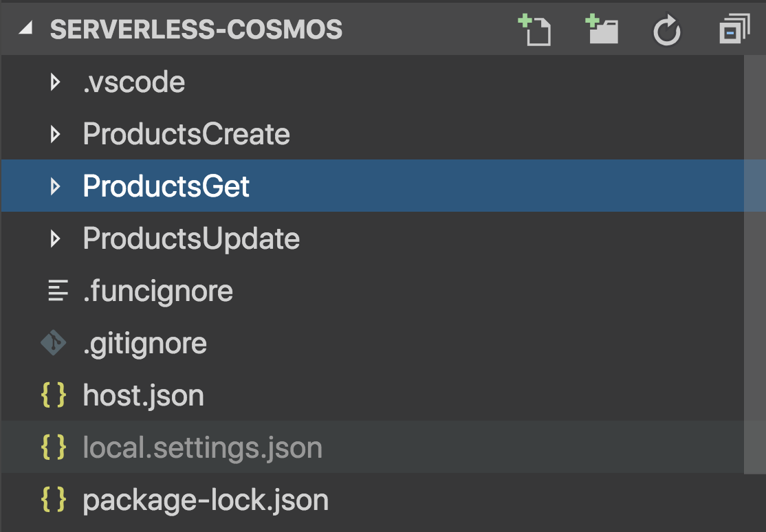Open the .funcignore file

click(x=157, y=291)
